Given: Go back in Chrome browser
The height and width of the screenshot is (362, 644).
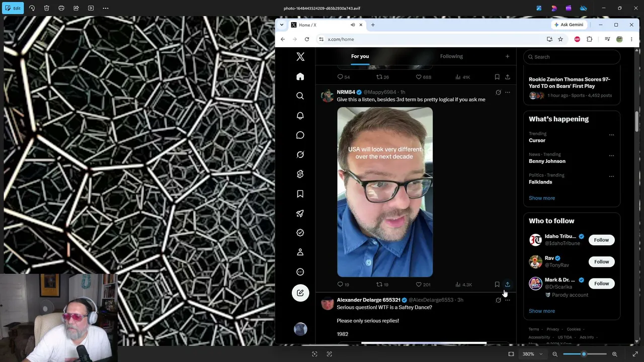Looking at the screenshot, I should (283, 39).
